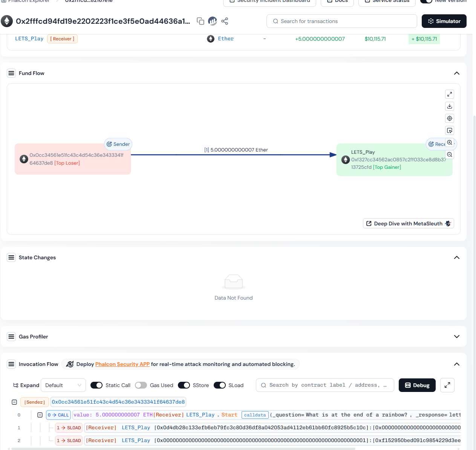Enable the Gas Used switch
The height and width of the screenshot is (450, 476).
tap(141, 385)
